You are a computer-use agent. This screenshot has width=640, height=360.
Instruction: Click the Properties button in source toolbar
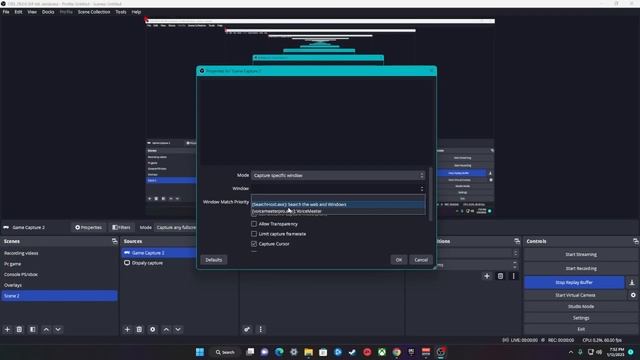pos(88,227)
